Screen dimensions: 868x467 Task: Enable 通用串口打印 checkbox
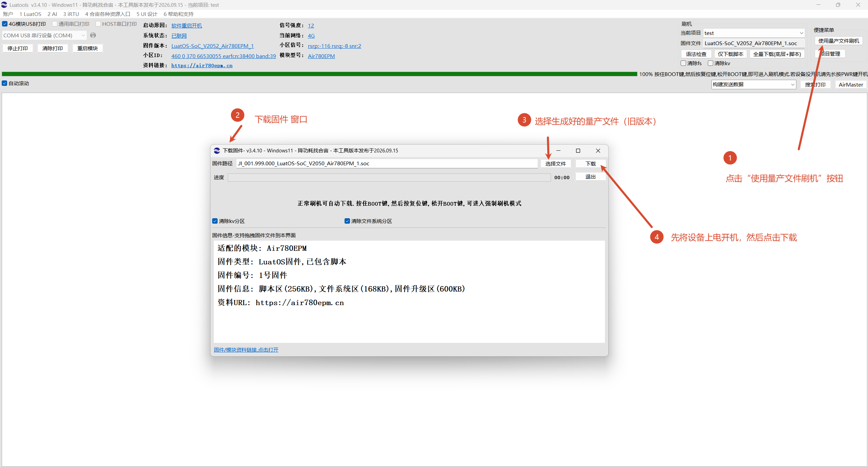[x=54, y=24]
